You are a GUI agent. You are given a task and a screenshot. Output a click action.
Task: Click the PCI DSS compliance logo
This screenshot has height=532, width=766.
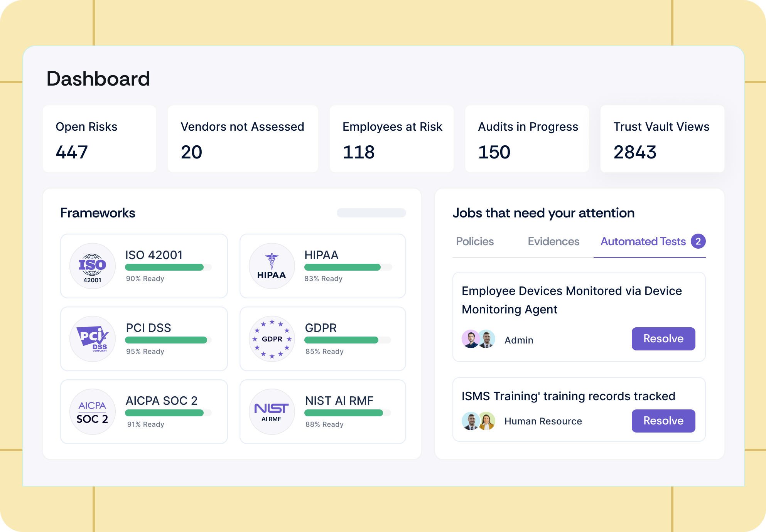(x=93, y=339)
